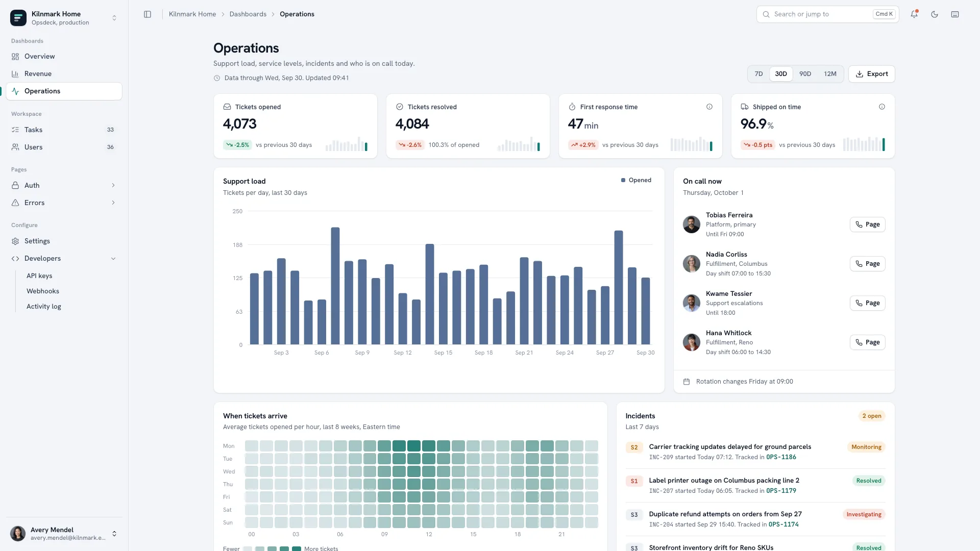
Task: Click the calendar icon by rotation changes
Action: point(687,382)
